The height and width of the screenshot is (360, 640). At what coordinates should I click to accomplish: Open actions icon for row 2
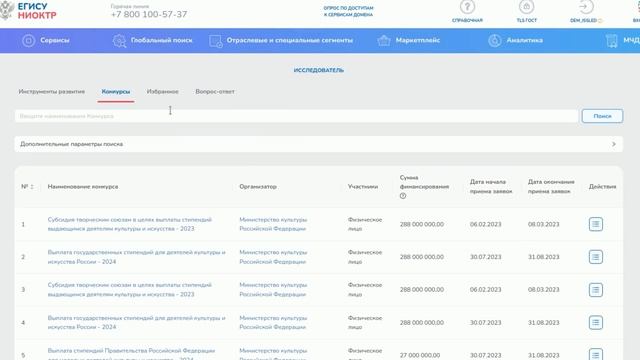(596, 257)
